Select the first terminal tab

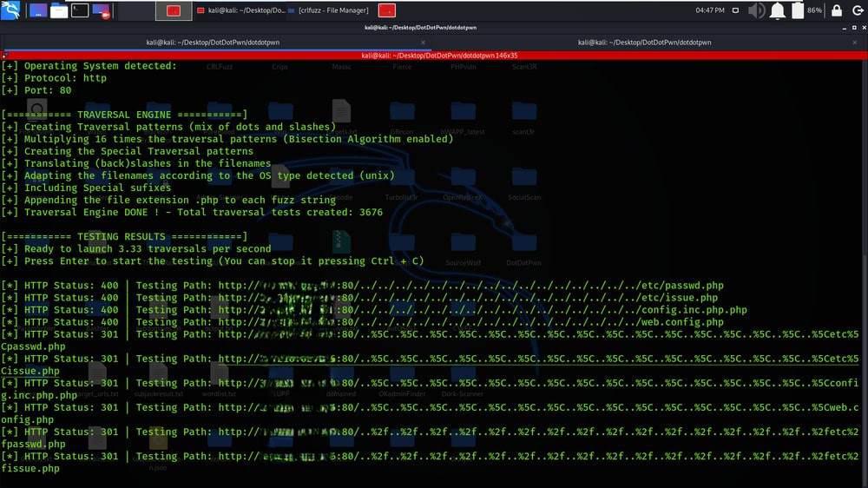point(213,42)
